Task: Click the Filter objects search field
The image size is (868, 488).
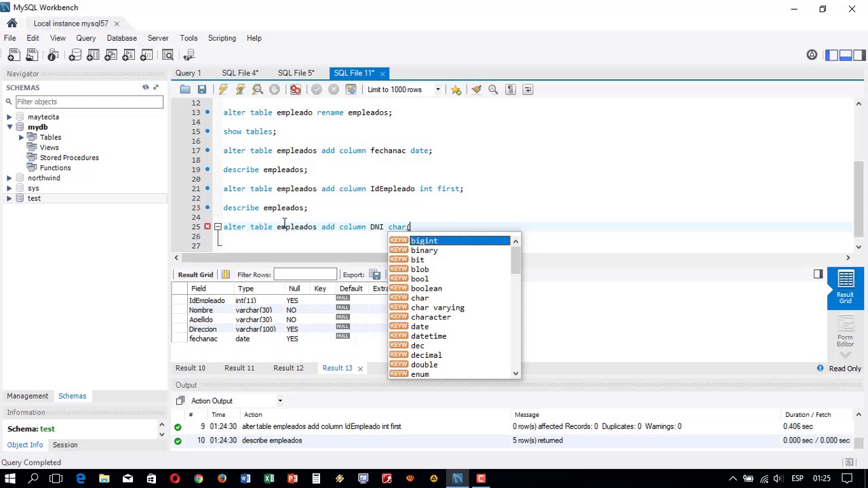Action: (x=89, y=102)
